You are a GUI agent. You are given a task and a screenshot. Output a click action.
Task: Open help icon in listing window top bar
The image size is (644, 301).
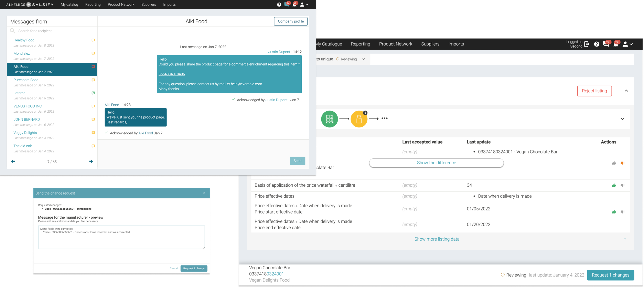(597, 44)
